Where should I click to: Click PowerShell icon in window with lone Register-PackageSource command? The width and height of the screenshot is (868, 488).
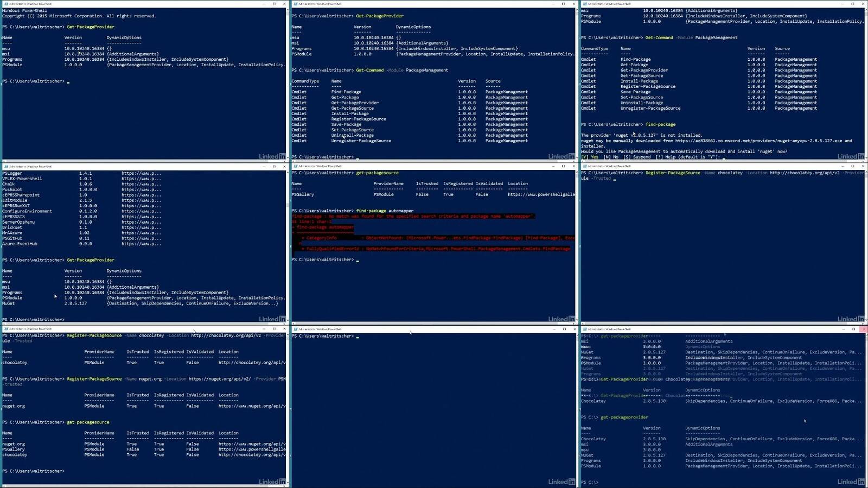[x=585, y=167]
